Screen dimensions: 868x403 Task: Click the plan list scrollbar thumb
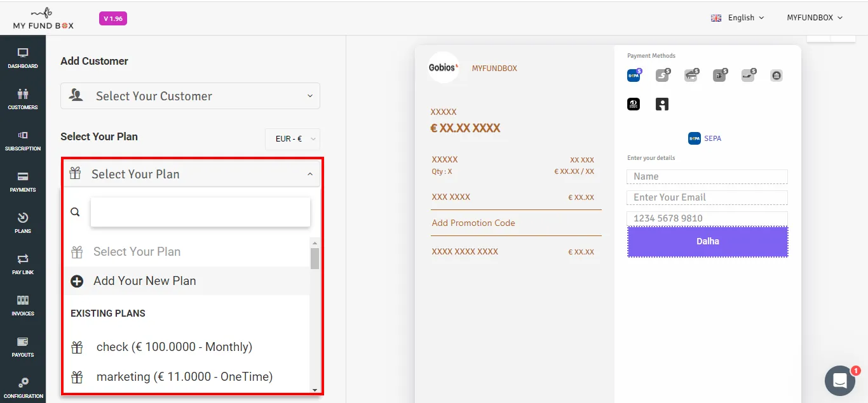click(315, 258)
